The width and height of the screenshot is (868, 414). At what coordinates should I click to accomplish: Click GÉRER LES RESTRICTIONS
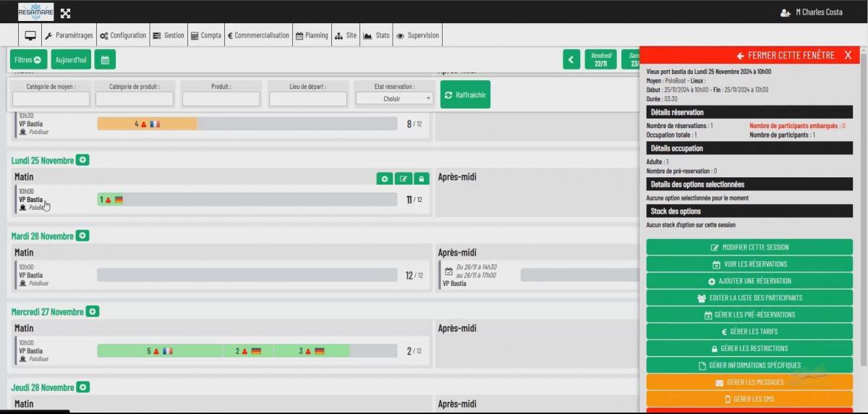pyautogui.click(x=749, y=348)
